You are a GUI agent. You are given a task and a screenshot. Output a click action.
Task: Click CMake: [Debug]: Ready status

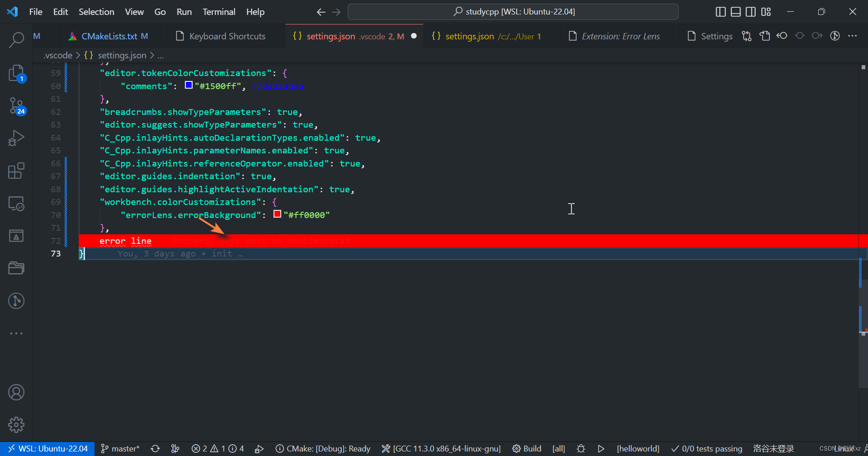323,449
